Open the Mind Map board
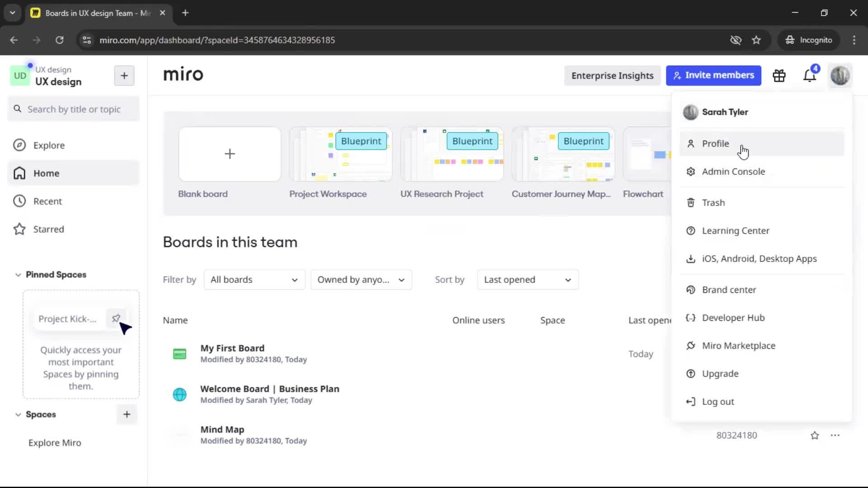The width and height of the screenshot is (868, 488). click(x=222, y=430)
